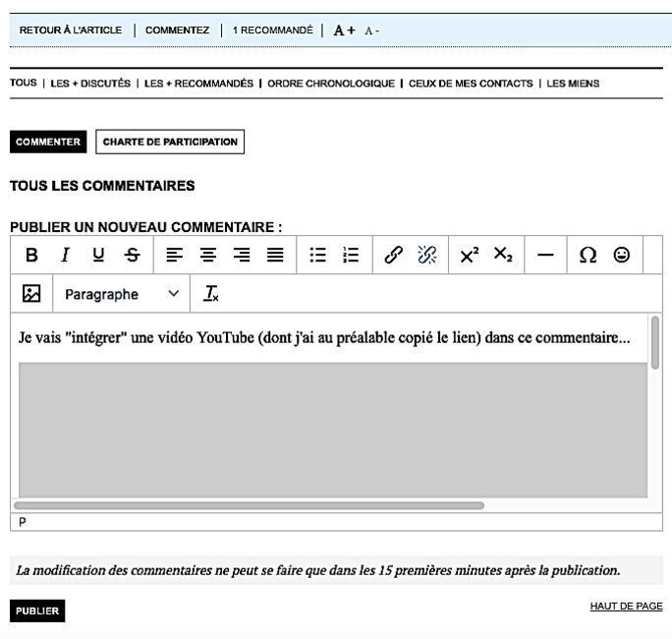This screenshot has height=639, width=672.
Task: Follow the Haut de page link
Action: (626, 606)
